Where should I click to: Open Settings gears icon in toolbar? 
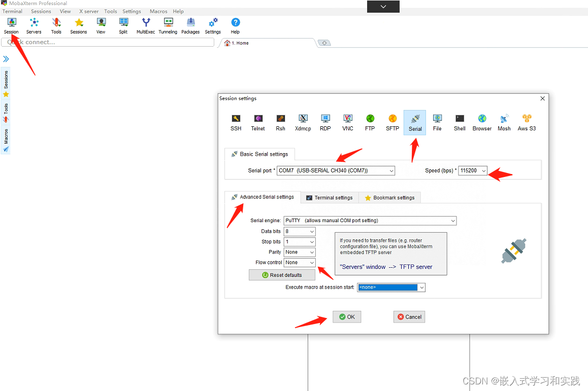pyautogui.click(x=213, y=26)
